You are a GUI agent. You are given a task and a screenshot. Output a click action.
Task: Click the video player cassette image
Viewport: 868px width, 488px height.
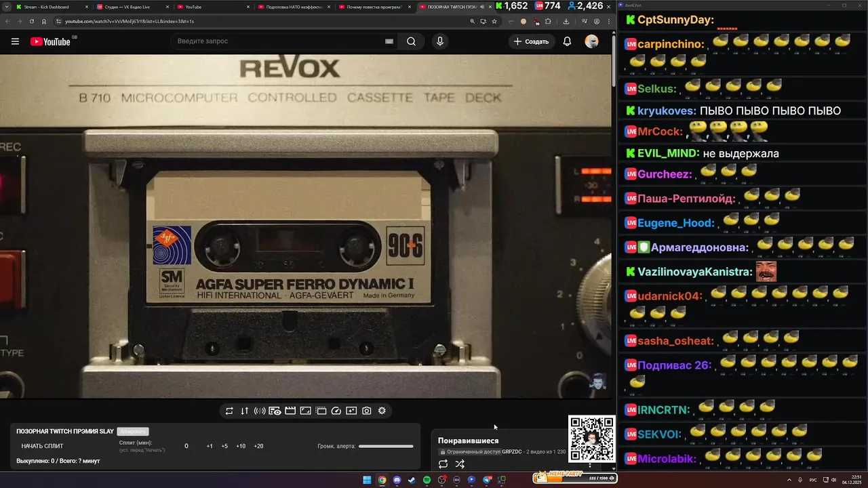click(x=305, y=226)
